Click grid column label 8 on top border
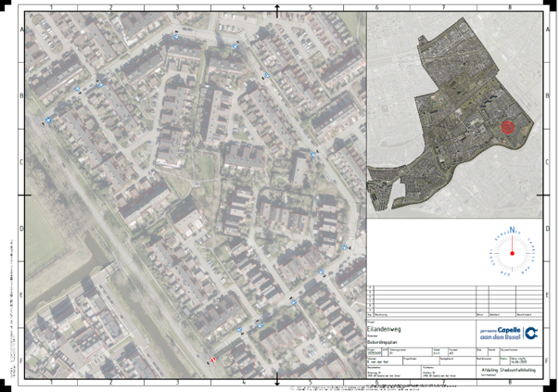This screenshot has height=392, width=559. point(510,7)
